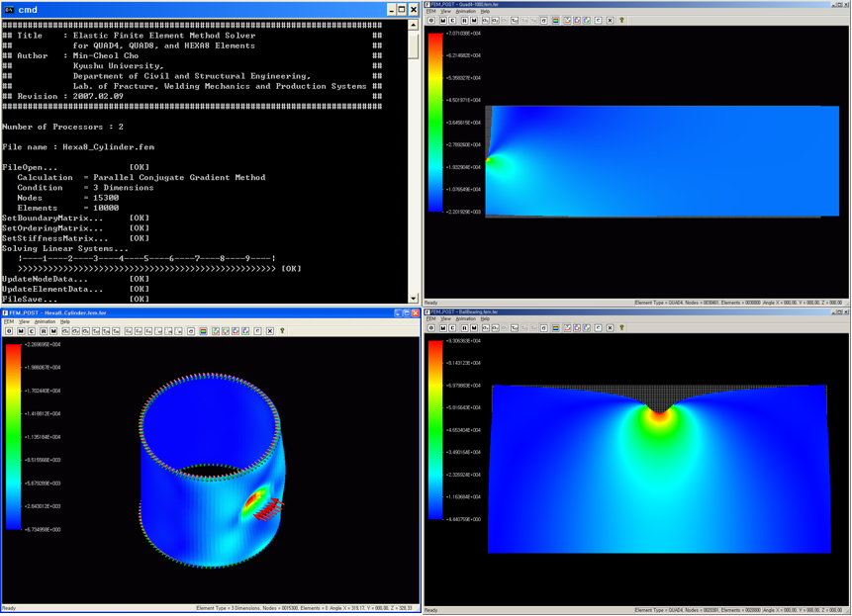Screen dimensions: 852x616
Task: Click the key icon in Quad4 window toolbar
Action: (621, 21)
